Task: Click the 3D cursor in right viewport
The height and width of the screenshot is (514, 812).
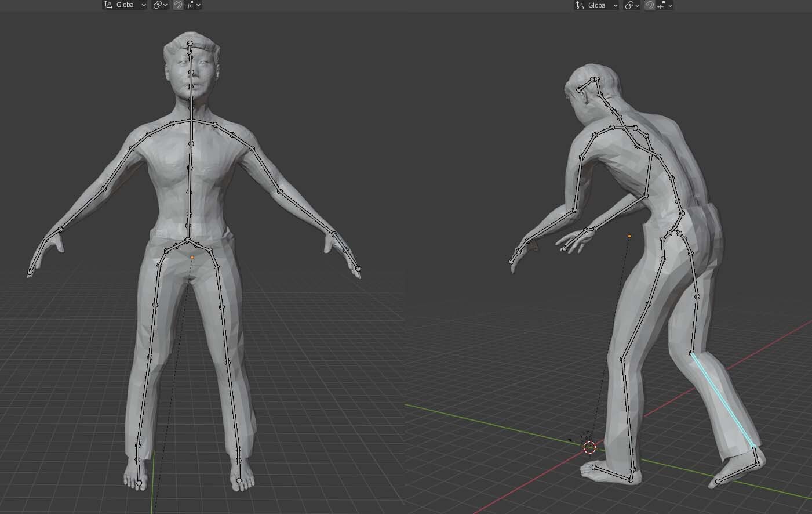Action: (x=589, y=447)
